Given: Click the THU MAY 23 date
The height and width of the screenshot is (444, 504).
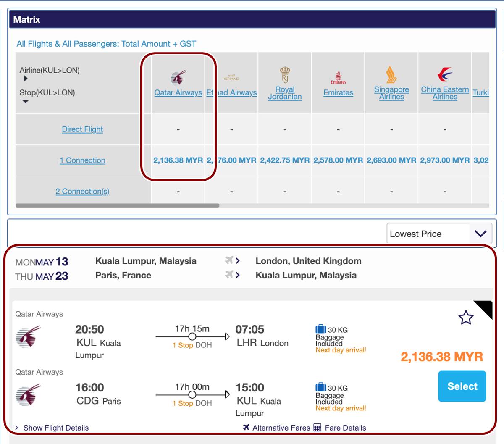Looking at the screenshot, I should 42,276.
